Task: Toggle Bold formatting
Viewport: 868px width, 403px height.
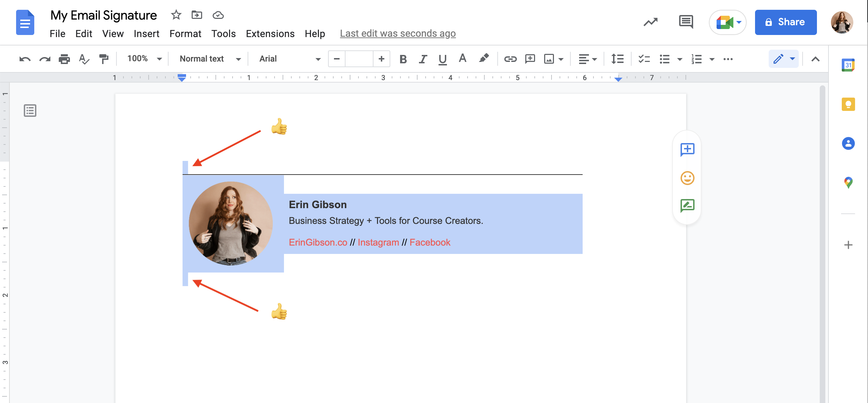Action: tap(403, 59)
